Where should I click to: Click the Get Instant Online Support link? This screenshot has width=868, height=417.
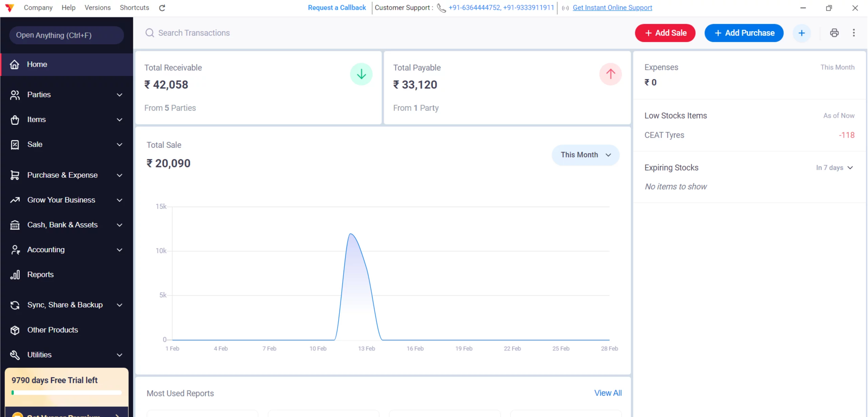tap(612, 7)
